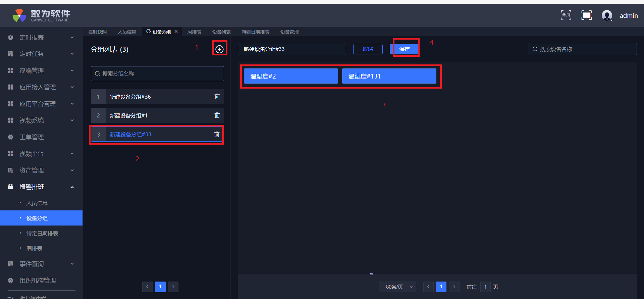
Task: Click the 报警排班 calendar icon
Action: (x=11, y=187)
